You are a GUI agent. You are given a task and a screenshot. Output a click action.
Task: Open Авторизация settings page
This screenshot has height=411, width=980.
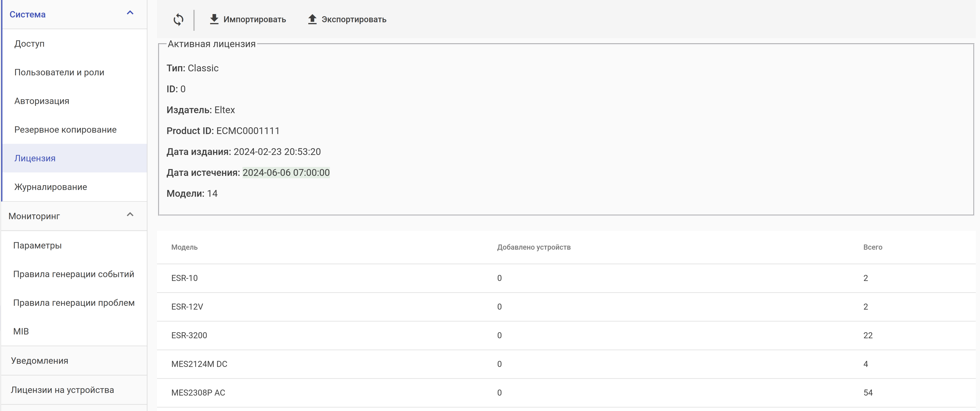pos(42,101)
